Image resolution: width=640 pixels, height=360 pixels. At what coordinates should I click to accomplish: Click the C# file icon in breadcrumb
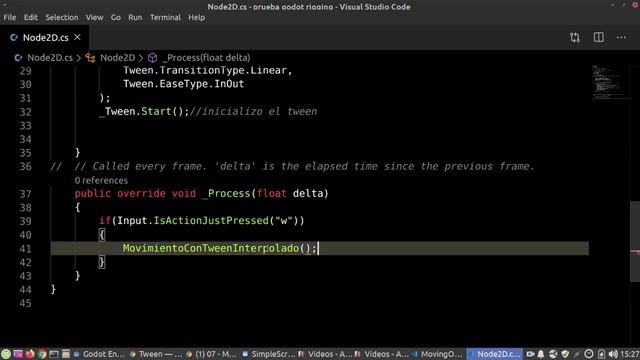(18, 58)
